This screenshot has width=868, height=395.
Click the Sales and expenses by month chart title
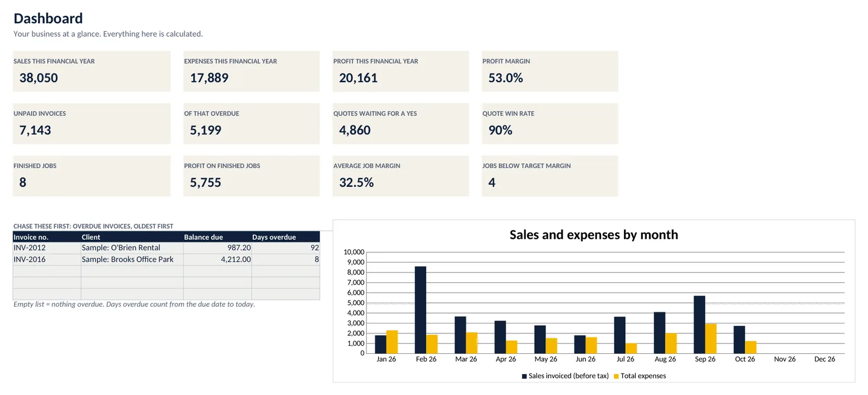pyautogui.click(x=593, y=235)
